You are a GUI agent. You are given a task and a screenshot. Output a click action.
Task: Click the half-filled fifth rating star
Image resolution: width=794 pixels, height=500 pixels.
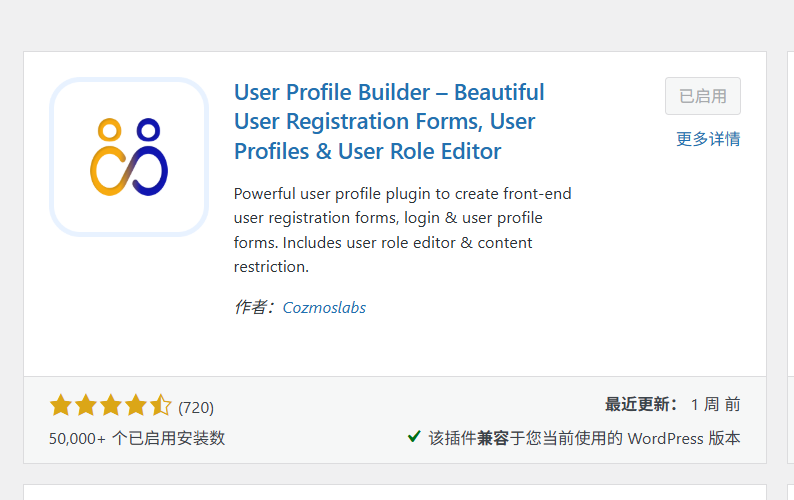[x=160, y=405]
